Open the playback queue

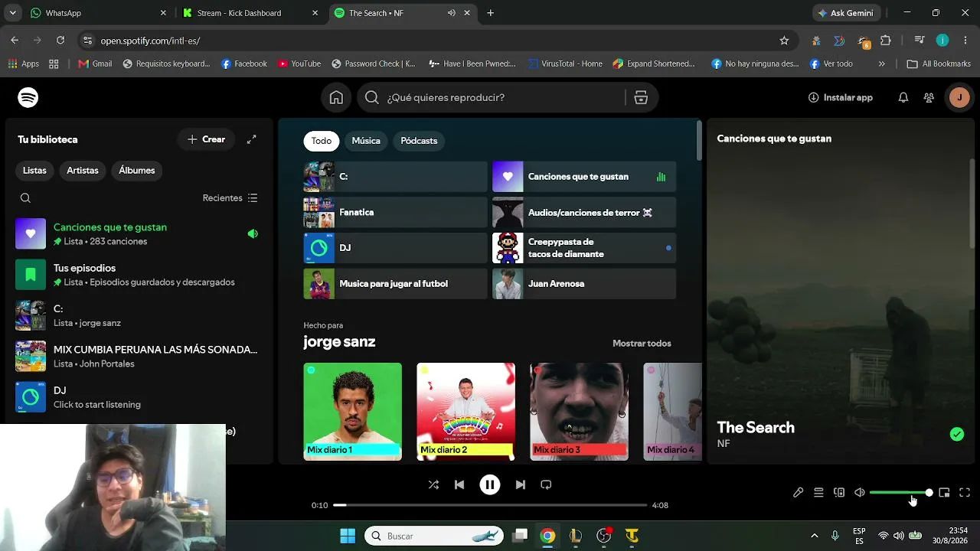click(818, 493)
